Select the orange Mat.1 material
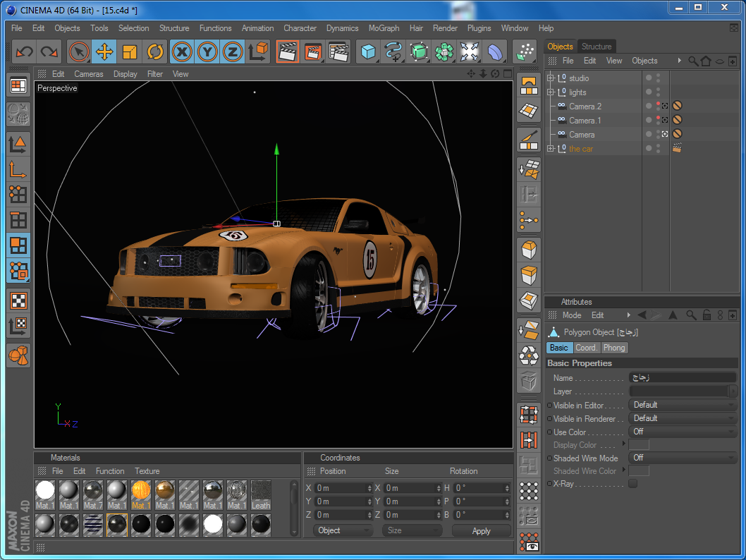Viewport: 746px width, 560px height. coord(141,495)
